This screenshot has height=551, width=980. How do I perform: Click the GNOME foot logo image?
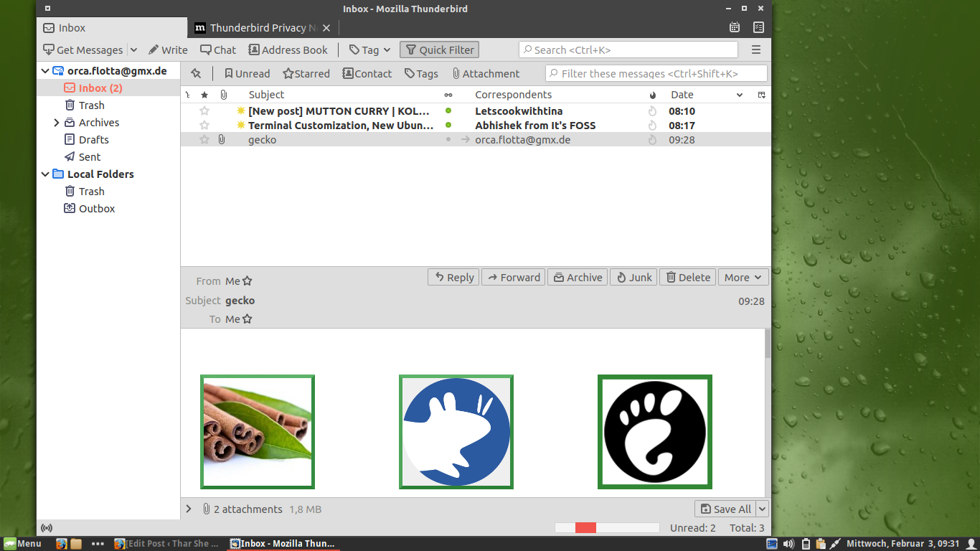655,431
